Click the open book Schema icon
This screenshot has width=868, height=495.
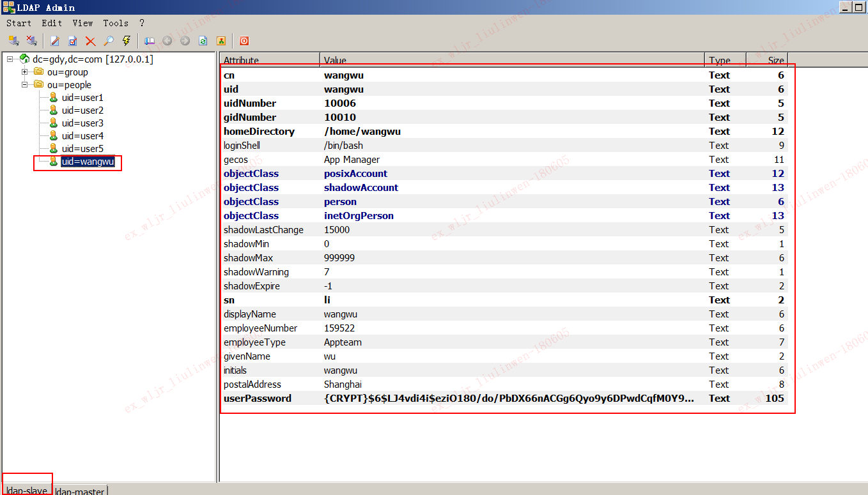pyautogui.click(x=150, y=41)
